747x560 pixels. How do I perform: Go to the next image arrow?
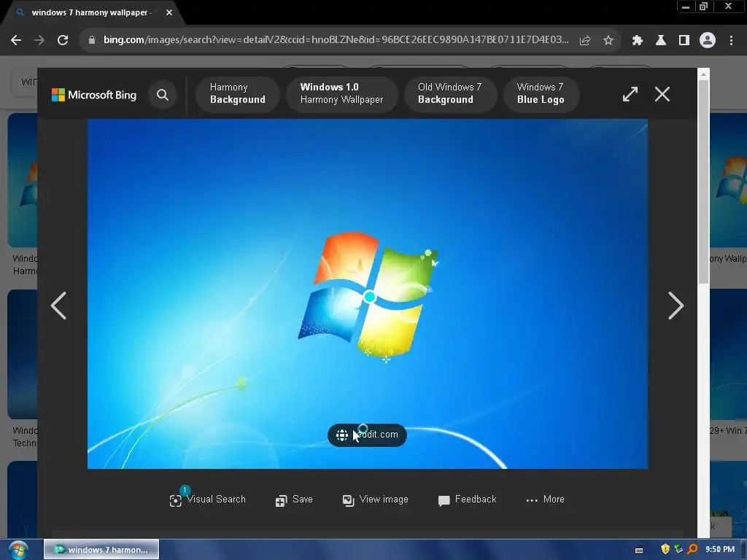tap(676, 306)
